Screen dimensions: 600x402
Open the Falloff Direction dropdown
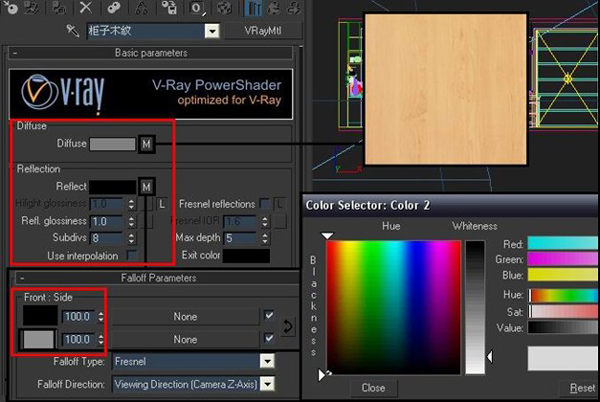(267, 383)
